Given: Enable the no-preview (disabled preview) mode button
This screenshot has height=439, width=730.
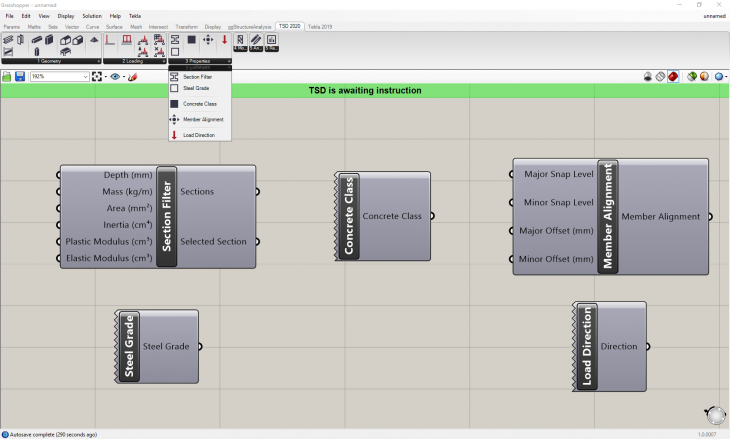Looking at the screenshot, I should [648, 76].
